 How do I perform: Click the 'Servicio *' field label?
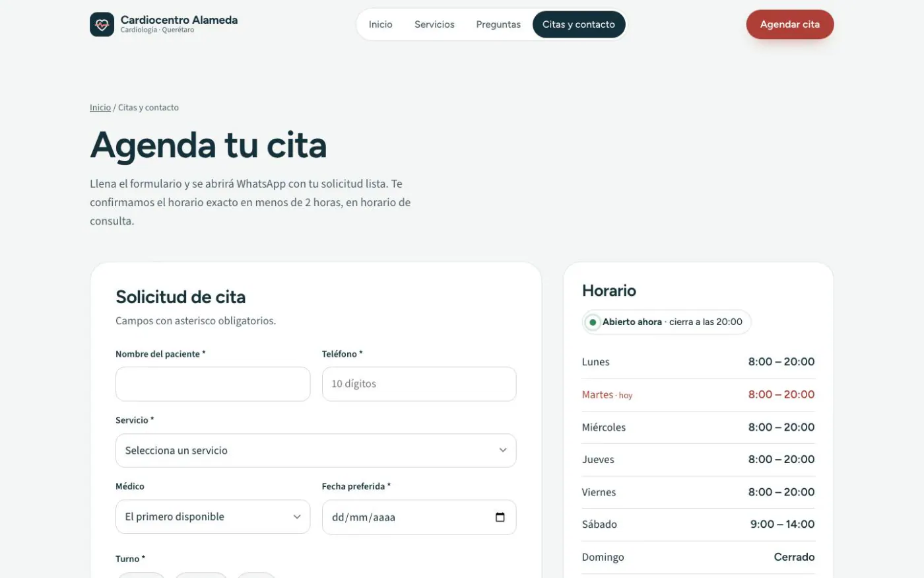(x=135, y=420)
